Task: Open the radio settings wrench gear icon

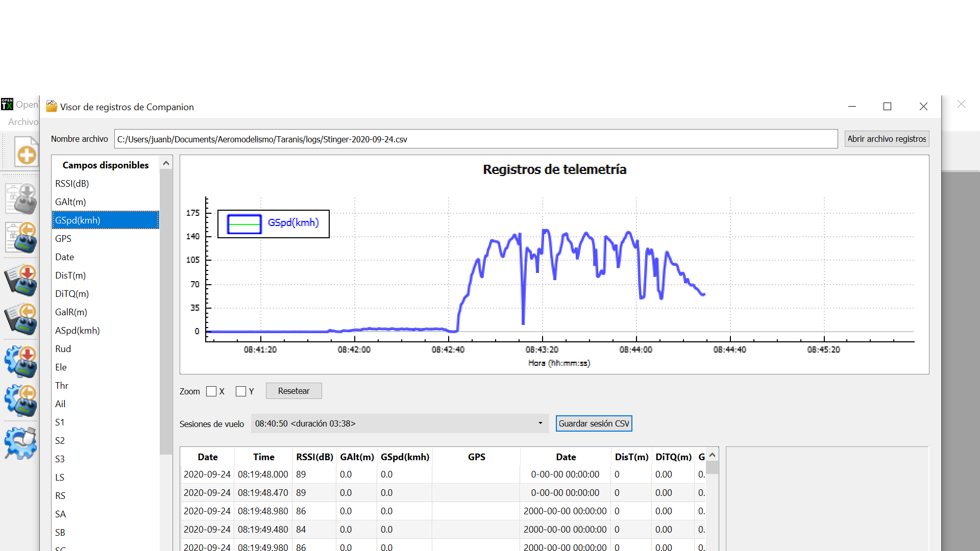Action: pyautogui.click(x=21, y=442)
